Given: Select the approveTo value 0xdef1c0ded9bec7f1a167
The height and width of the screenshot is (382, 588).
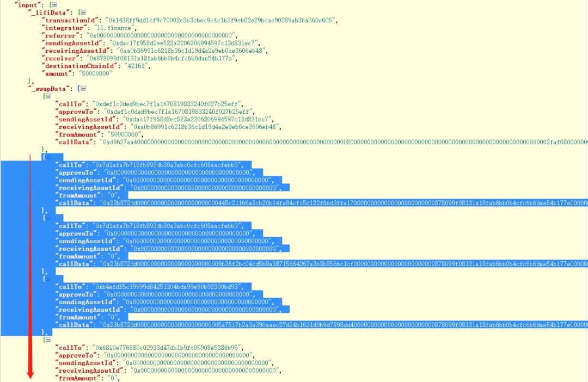Looking at the screenshot, I should point(179,112).
